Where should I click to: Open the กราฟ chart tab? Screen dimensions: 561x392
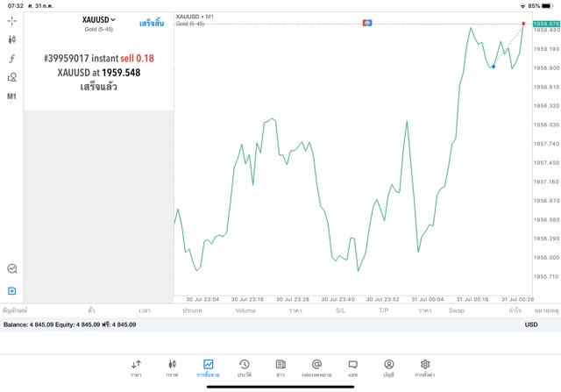pyautogui.click(x=172, y=367)
